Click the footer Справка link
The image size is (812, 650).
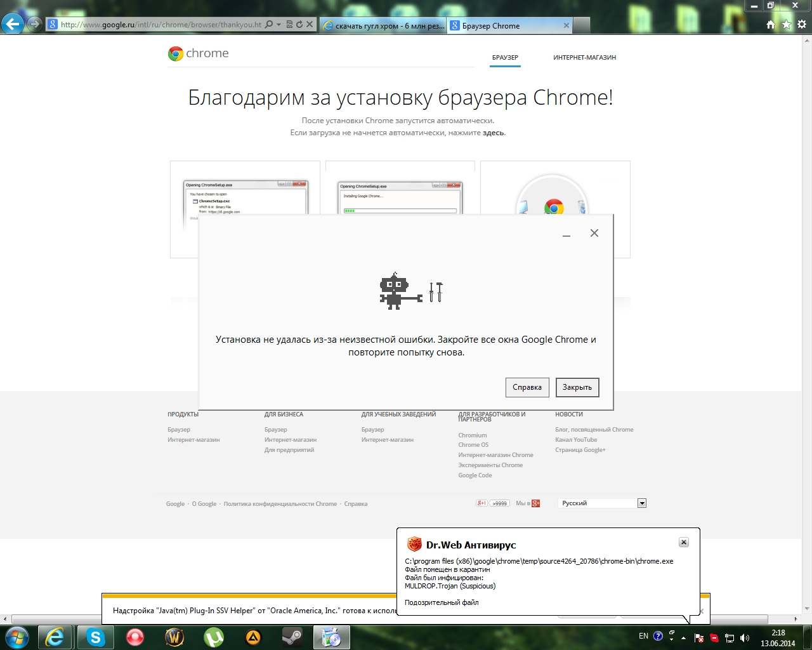click(x=356, y=504)
